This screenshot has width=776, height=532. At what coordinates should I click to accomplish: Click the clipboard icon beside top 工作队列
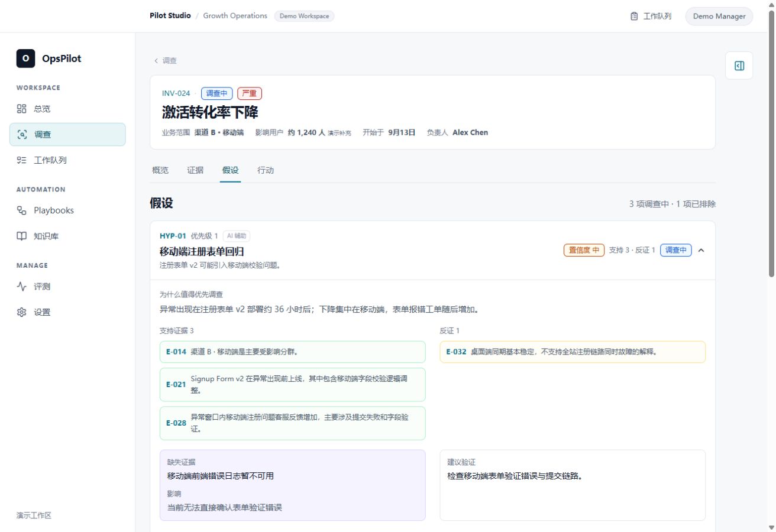[634, 16]
